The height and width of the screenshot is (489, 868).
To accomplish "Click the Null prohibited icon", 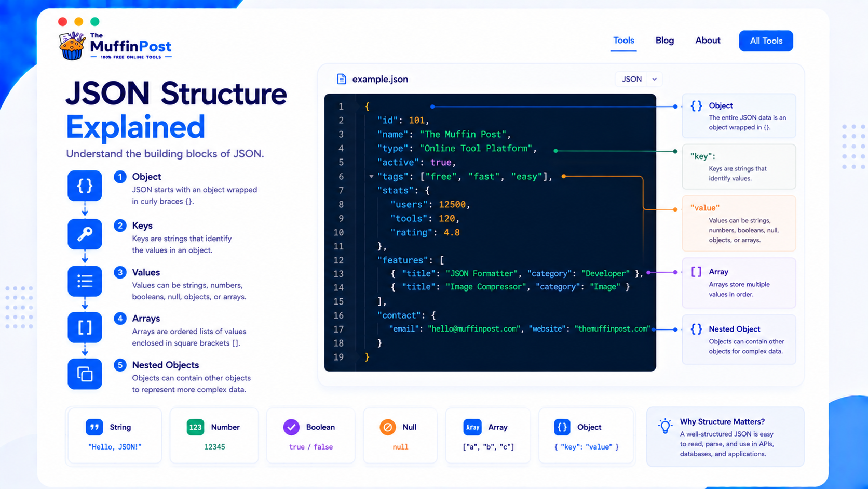I will pos(387,427).
